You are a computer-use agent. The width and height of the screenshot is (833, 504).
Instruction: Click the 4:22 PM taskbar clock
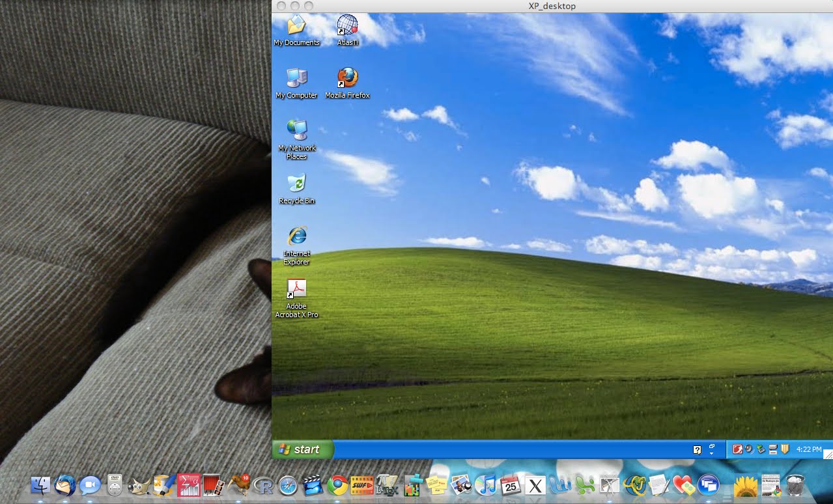[x=809, y=449]
